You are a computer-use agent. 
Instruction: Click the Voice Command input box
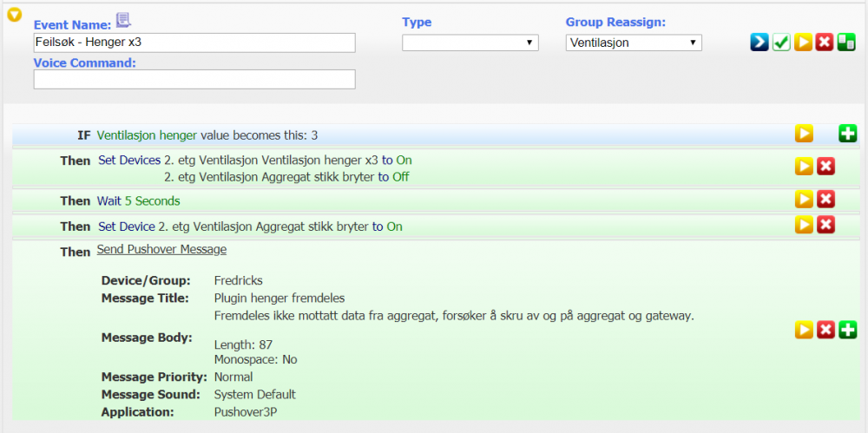click(x=194, y=79)
